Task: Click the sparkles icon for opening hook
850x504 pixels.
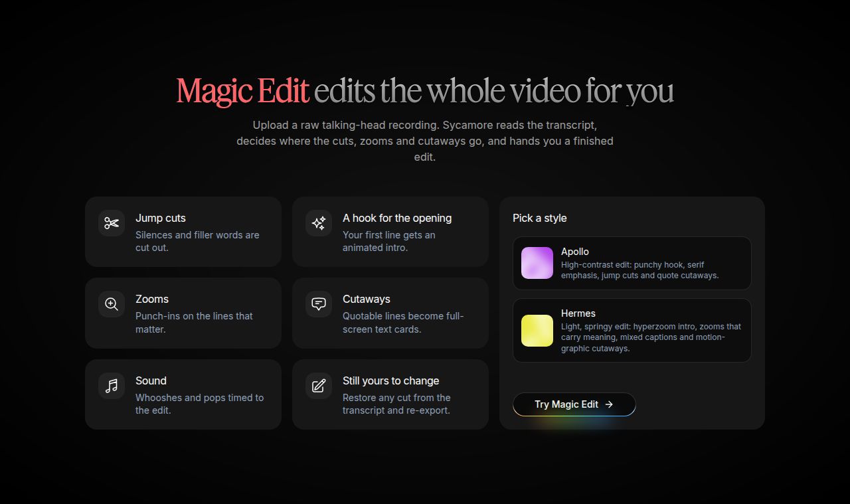Action: pos(319,223)
